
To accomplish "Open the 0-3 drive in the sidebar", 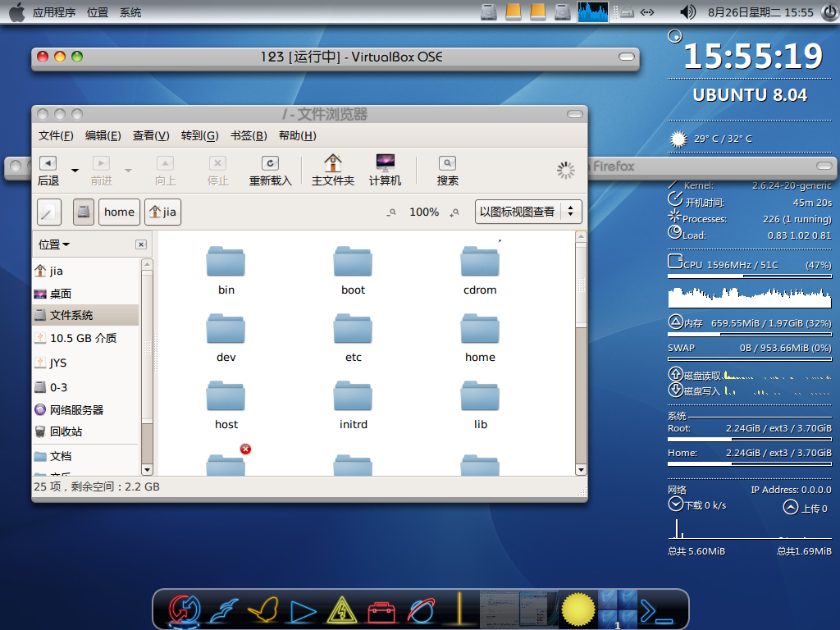I will pos(85,387).
